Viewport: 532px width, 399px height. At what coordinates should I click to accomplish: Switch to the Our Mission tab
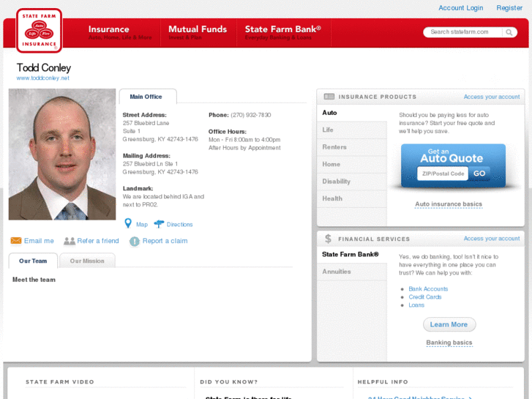pyautogui.click(x=87, y=261)
